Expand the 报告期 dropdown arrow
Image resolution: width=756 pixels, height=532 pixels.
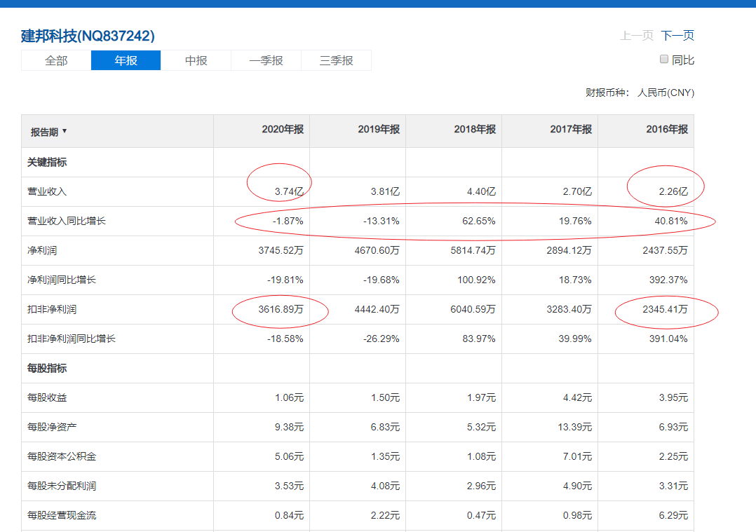[65, 131]
